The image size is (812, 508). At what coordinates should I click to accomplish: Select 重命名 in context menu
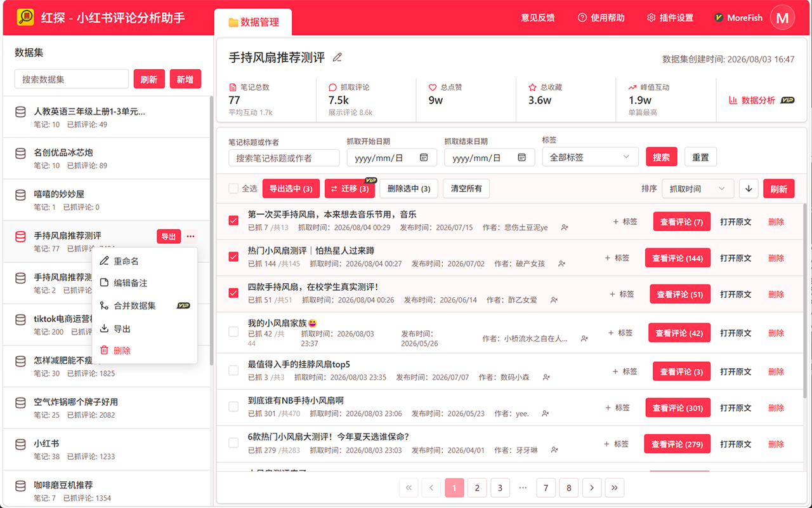pyautogui.click(x=145, y=261)
